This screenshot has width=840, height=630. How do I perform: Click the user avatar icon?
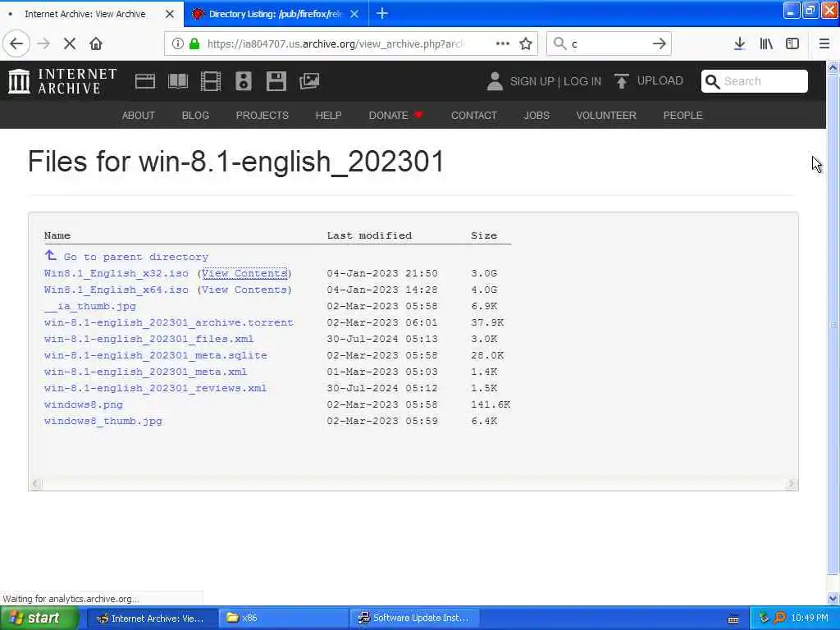[x=495, y=81]
